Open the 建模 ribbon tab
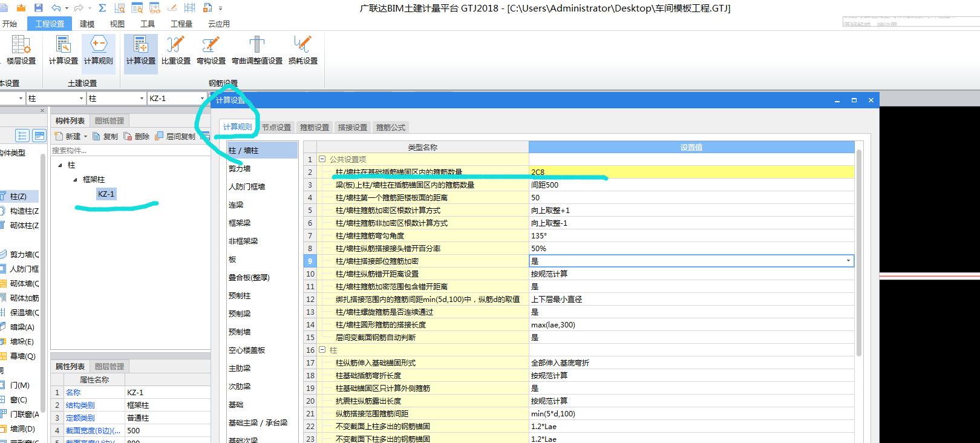Screen dimensions: 980x443 tap(87, 24)
